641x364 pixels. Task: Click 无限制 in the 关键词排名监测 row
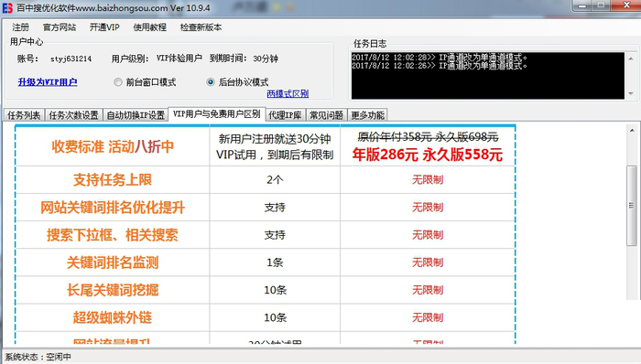[428, 262]
